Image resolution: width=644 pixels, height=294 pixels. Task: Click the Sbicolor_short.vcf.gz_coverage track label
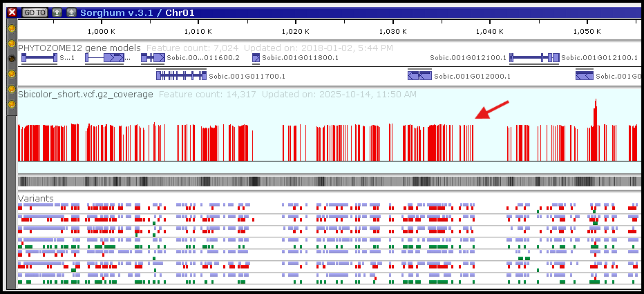pyautogui.click(x=86, y=94)
